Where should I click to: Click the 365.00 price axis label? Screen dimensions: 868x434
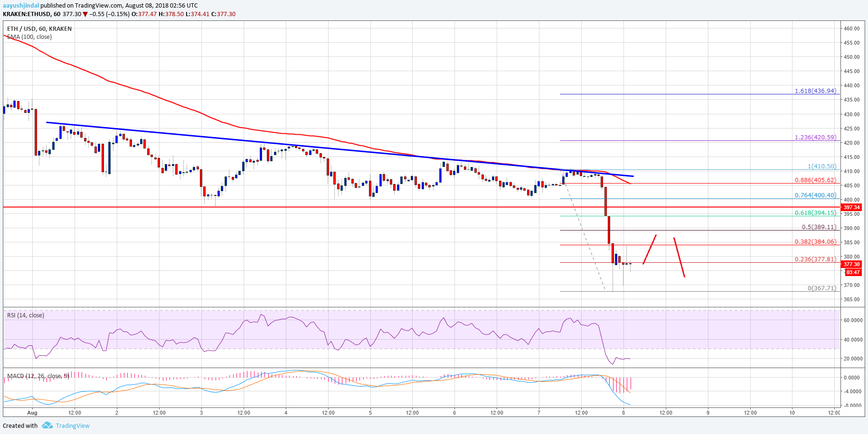851,299
